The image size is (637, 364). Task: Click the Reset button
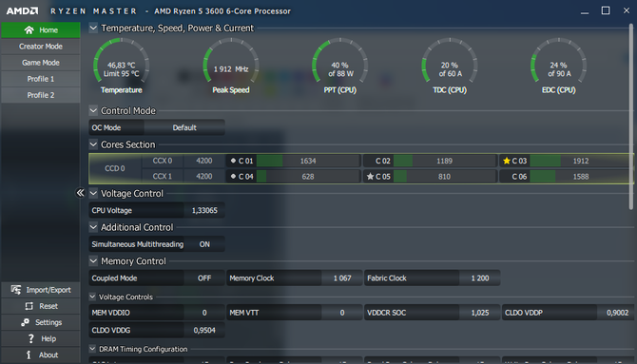pos(41,306)
